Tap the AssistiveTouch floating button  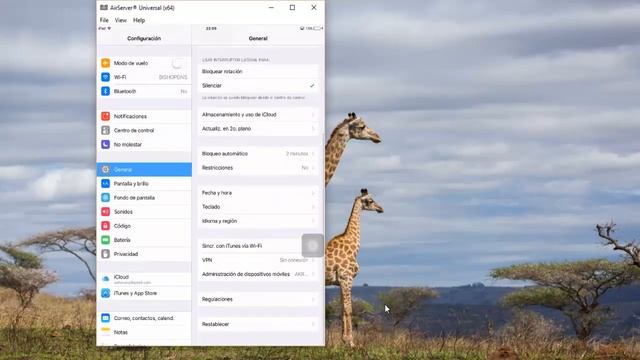tap(313, 246)
